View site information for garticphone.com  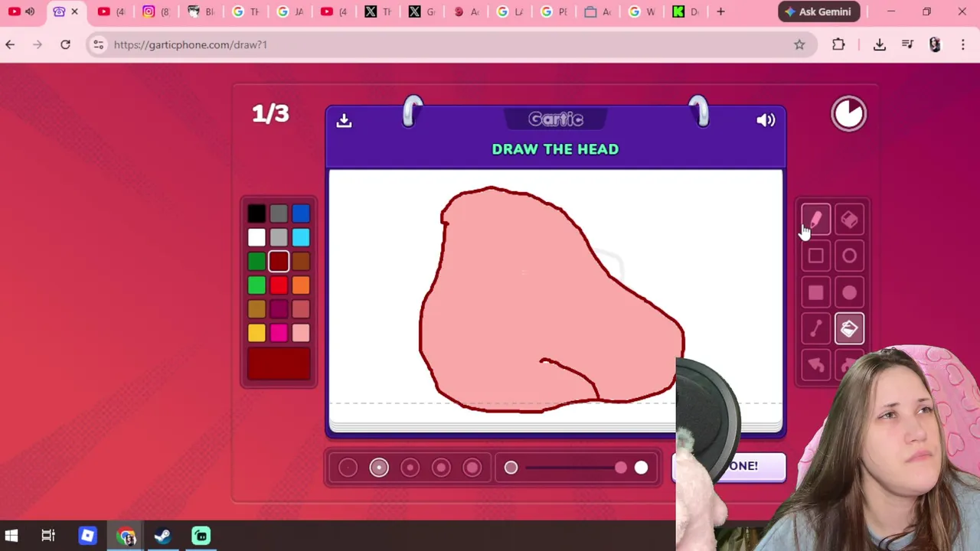pyautogui.click(x=98, y=44)
